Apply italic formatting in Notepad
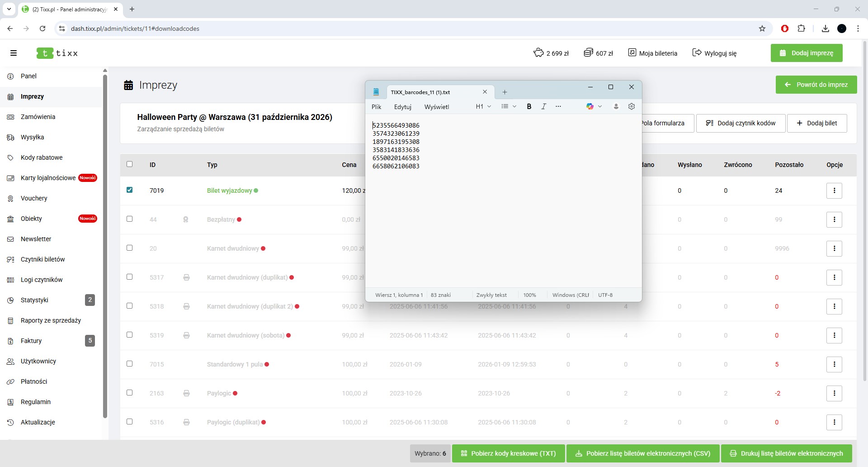 point(544,106)
